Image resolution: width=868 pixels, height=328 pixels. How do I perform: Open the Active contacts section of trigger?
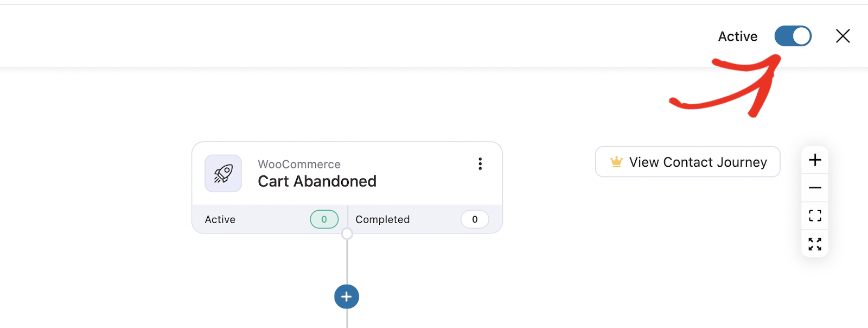tap(270, 219)
